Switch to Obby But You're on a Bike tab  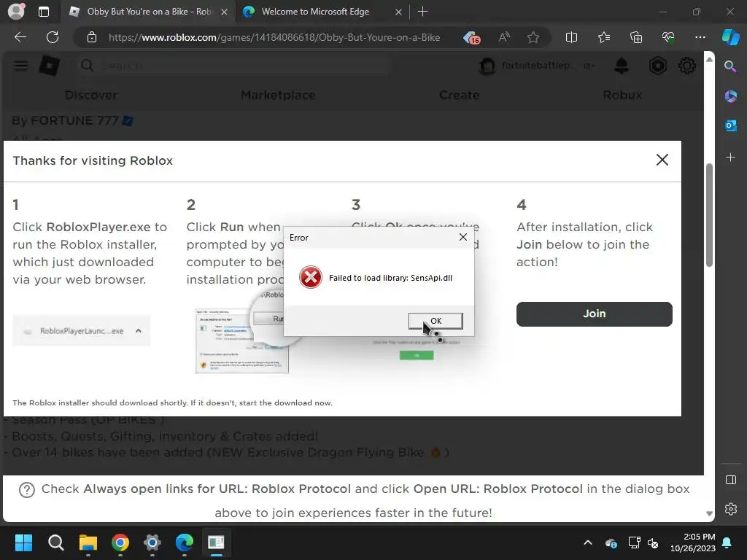click(x=147, y=12)
